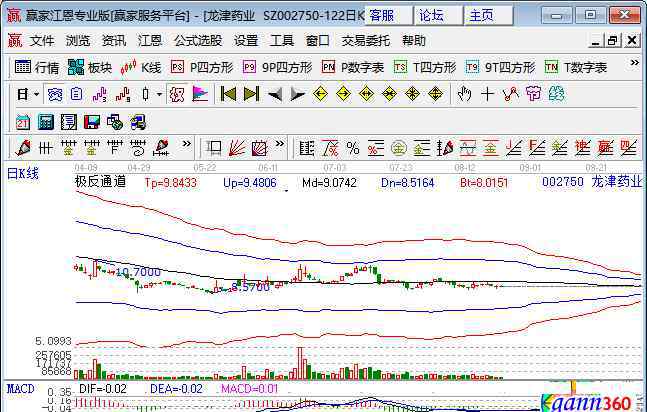647x412 pixels.
Task: Click the 日K线 panel label
Action: point(23,173)
